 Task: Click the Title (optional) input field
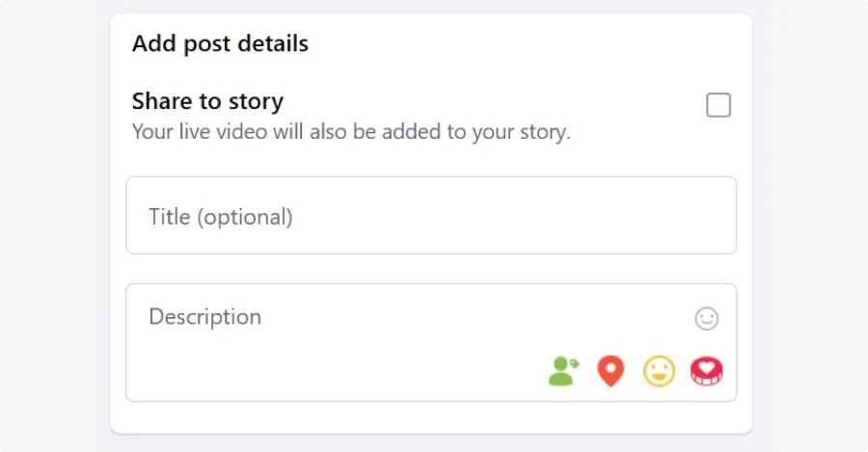pos(431,216)
